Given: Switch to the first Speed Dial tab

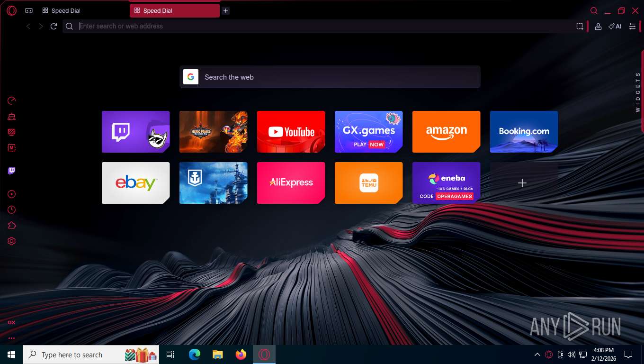Looking at the screenshot, I should 83,10.
